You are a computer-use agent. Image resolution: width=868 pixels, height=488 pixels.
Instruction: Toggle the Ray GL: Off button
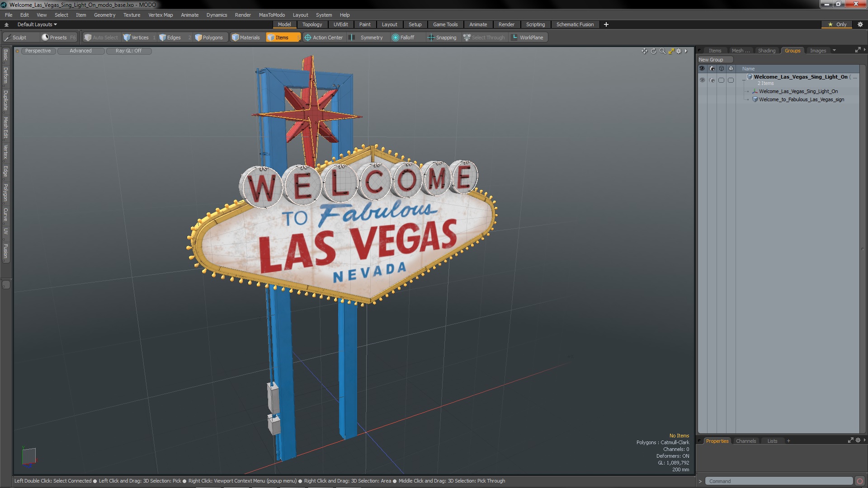(128, 51)
